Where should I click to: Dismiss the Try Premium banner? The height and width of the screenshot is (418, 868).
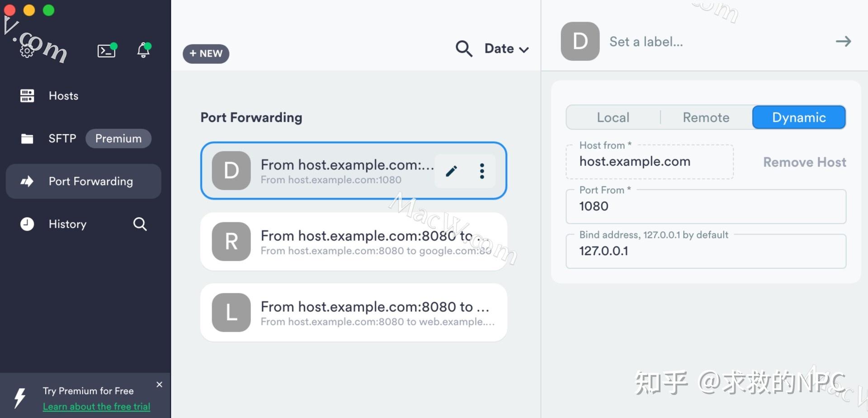pyautogui.click(x=159, y=385)
